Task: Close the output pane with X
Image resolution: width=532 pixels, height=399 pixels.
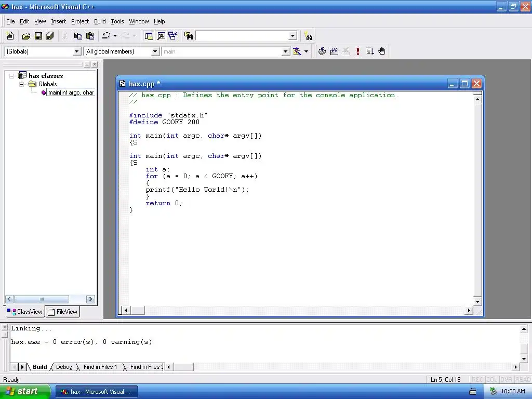Action: point(4,327)
